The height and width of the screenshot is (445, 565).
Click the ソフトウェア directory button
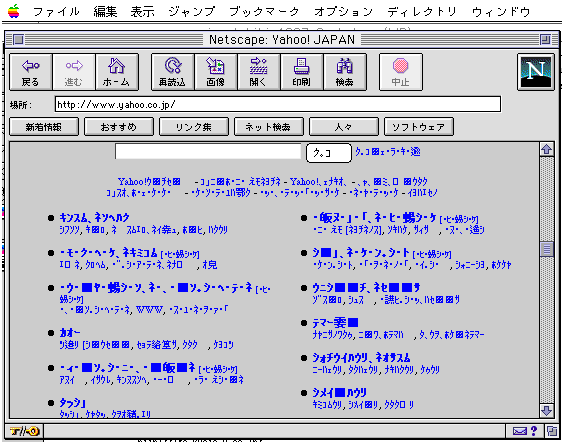(418, 127)
